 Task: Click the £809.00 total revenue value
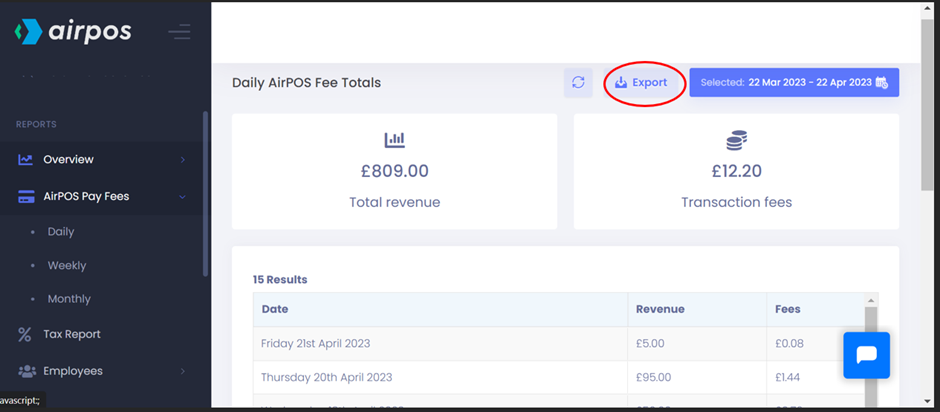394,172
